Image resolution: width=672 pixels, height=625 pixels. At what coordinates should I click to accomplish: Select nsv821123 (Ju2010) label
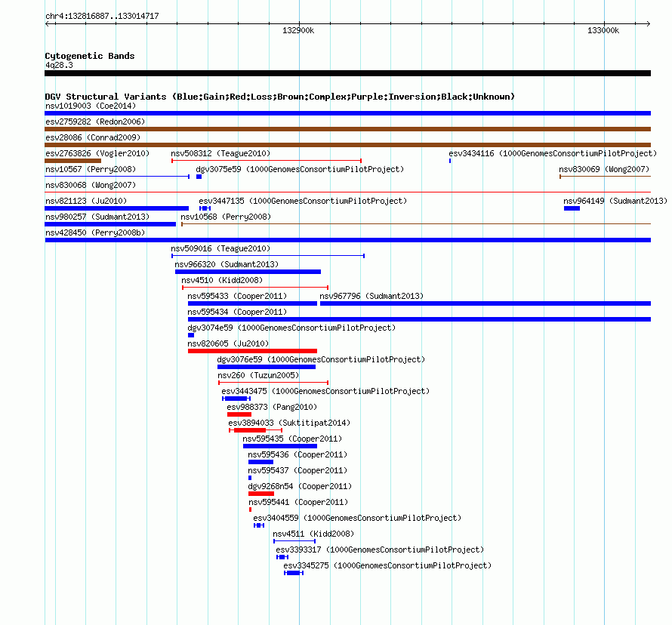pyautogui.click(x=86, y=201)
